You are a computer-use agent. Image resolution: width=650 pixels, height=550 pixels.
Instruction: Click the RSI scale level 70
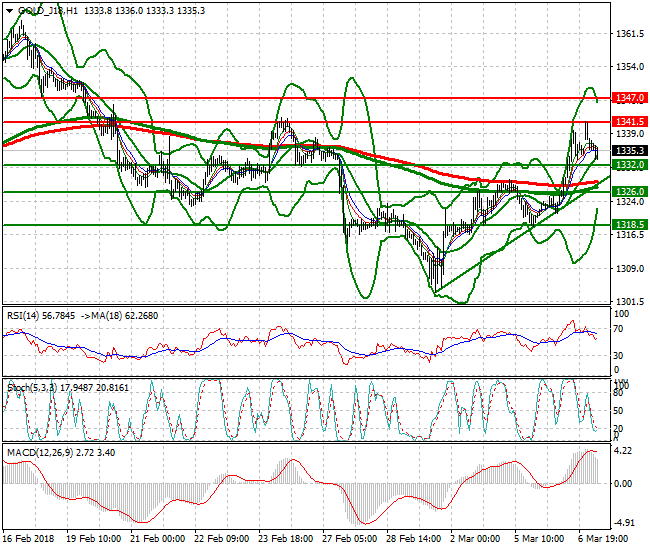pos(618,329)
